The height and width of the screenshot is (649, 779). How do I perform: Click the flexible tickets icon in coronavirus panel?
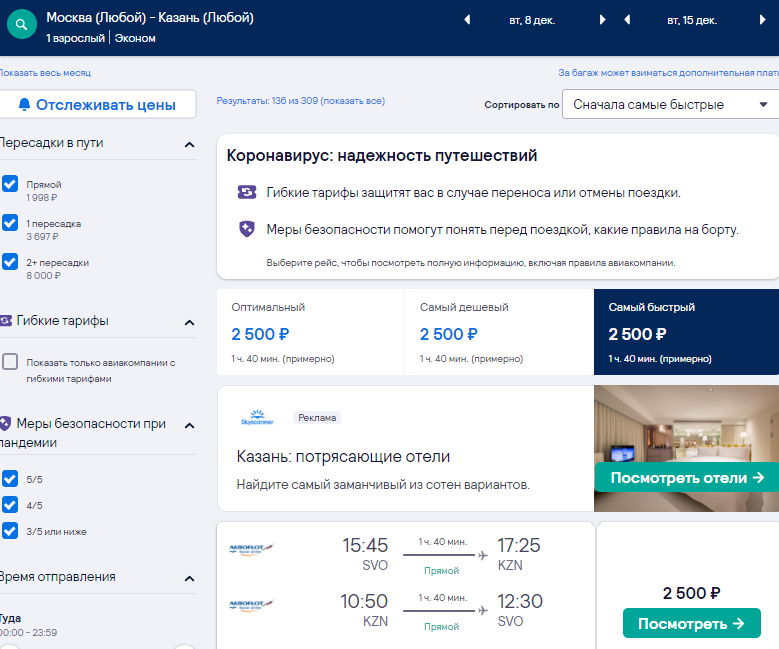click(247, 192)
